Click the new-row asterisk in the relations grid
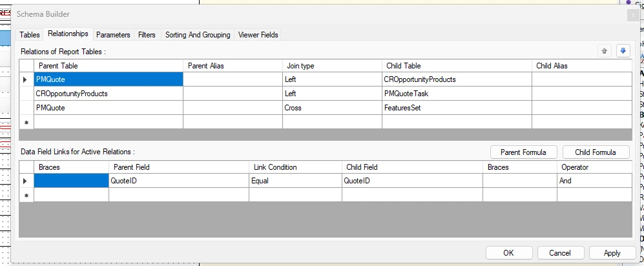644x266 pixels. (26, 122)
